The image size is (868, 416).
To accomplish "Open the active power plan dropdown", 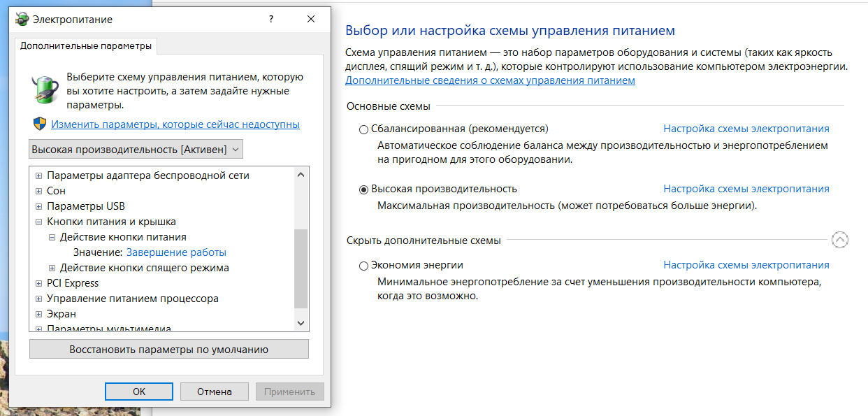I will coord(136,149).
